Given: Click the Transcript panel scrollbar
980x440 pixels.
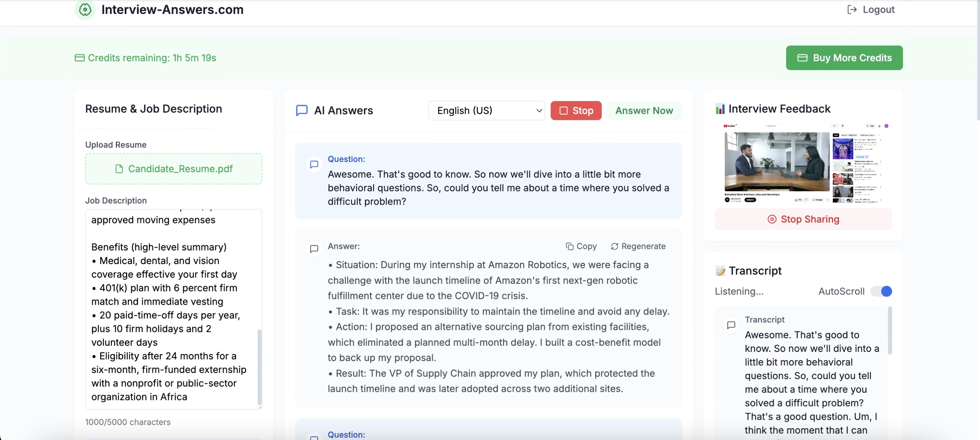Looking at the screenshot, I should pyautogui.click(x=890, y=331).
